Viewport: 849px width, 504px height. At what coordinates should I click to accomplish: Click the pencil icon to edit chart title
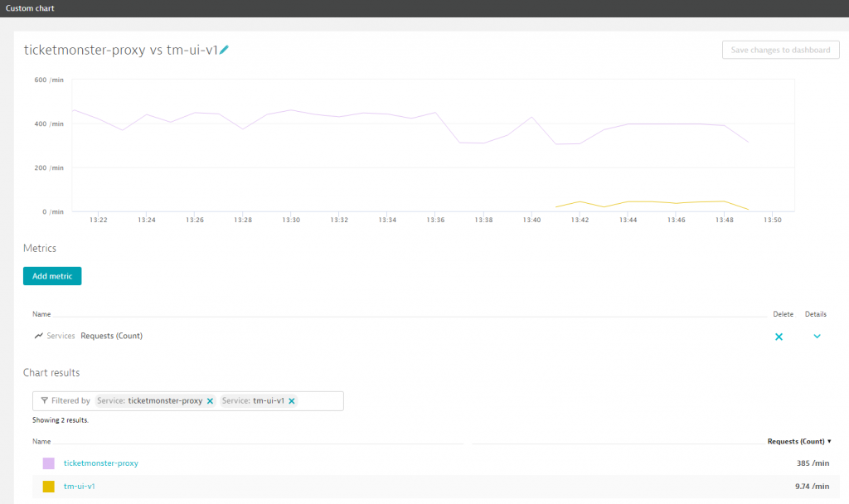pos(225,50)
